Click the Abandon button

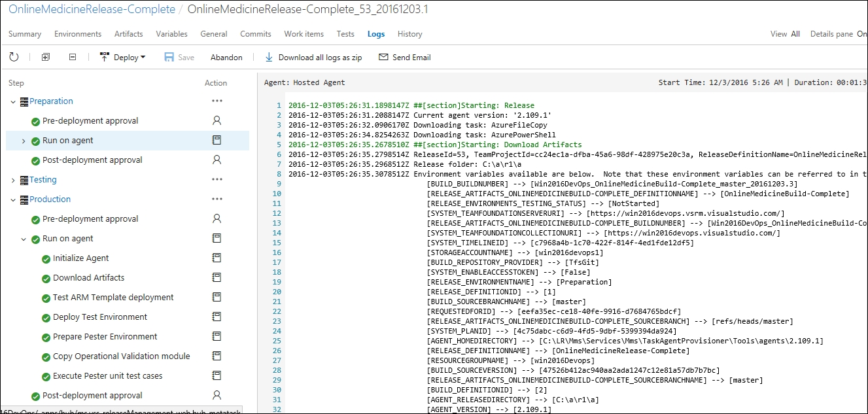click(x=226, y=58)
